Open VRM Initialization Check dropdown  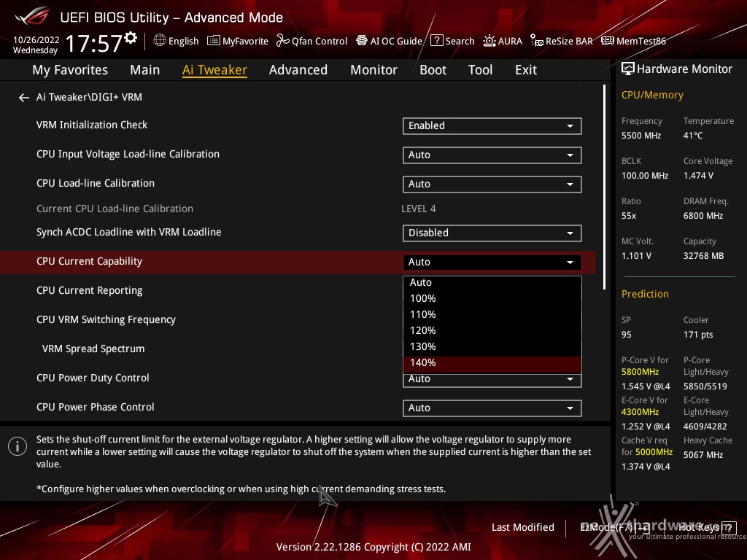[492, 125]
